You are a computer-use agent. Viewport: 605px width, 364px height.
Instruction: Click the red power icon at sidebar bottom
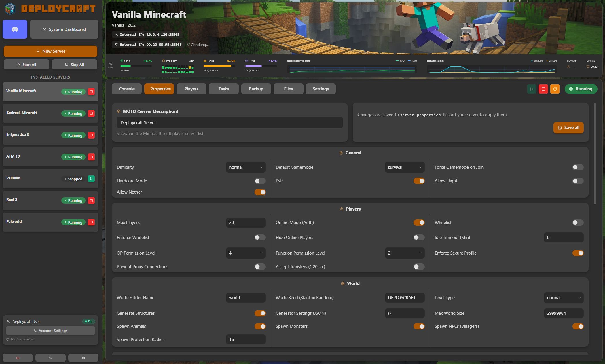(18, 358)
